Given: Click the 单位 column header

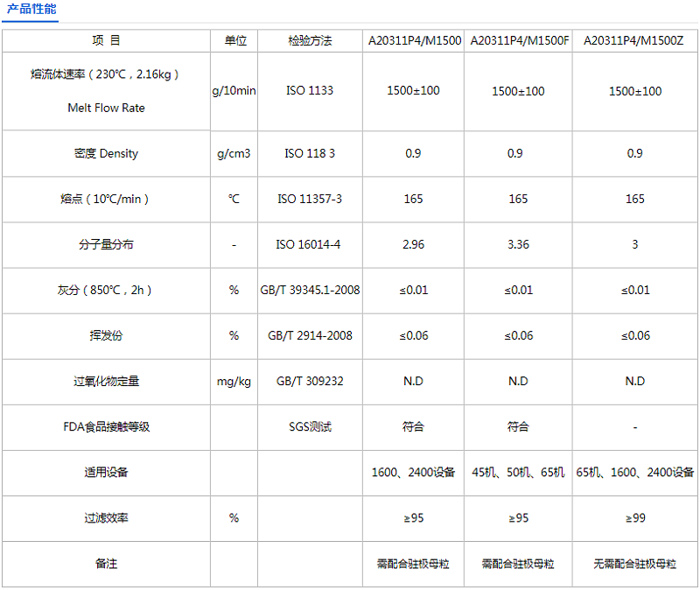Looking at the screenshot, I should (x=234, y=40).
